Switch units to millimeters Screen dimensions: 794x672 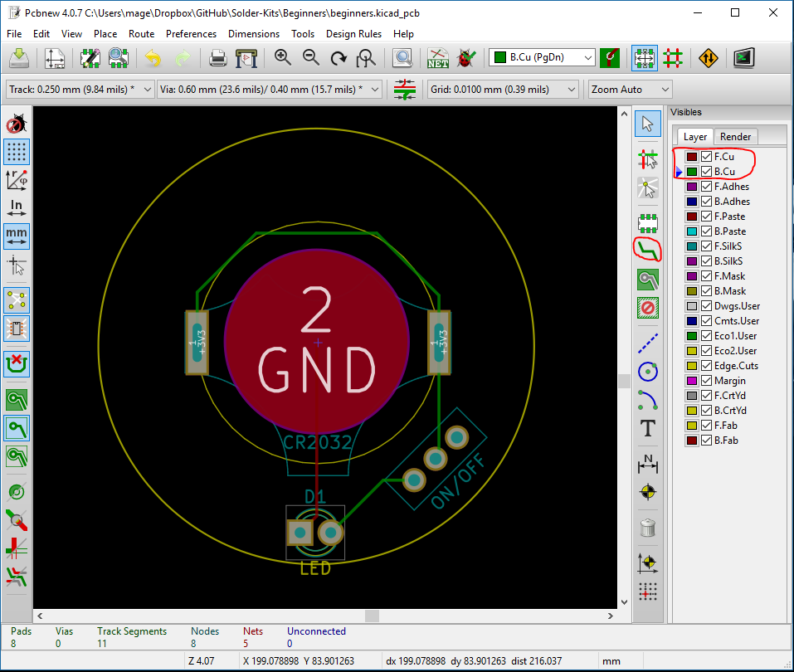(17, 236)
